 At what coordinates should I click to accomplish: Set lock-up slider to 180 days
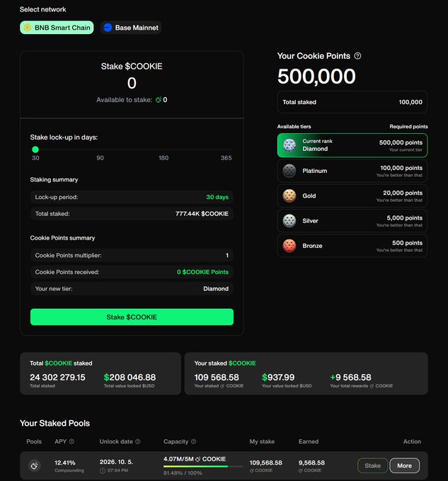163,149
